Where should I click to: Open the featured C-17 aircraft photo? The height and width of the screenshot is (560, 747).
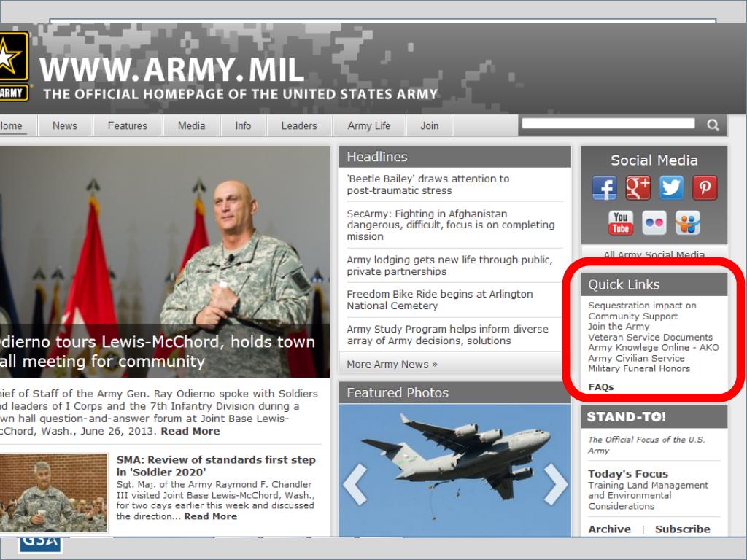pyautogui.click(x=455, y=470)
